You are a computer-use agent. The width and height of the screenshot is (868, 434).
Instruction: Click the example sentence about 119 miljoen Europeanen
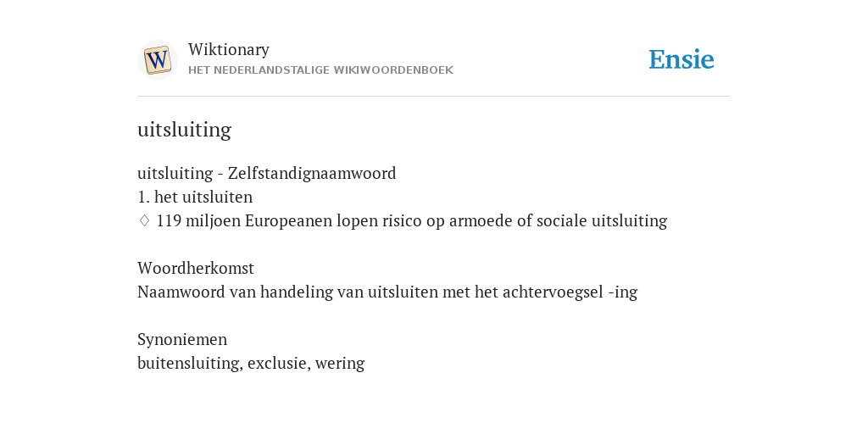point(412,221)
